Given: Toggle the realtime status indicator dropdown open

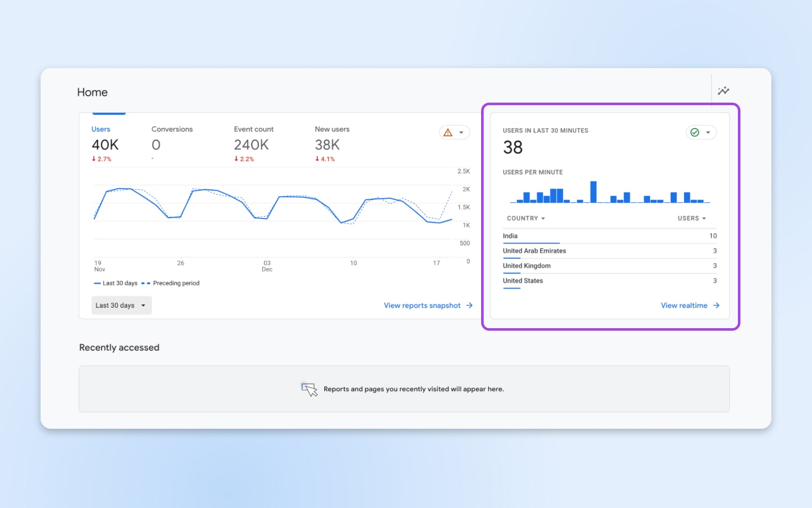Looking at the screenshot, I should (709, 132).
